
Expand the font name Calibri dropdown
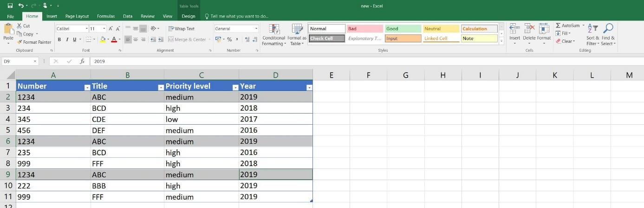pos(86,29)
